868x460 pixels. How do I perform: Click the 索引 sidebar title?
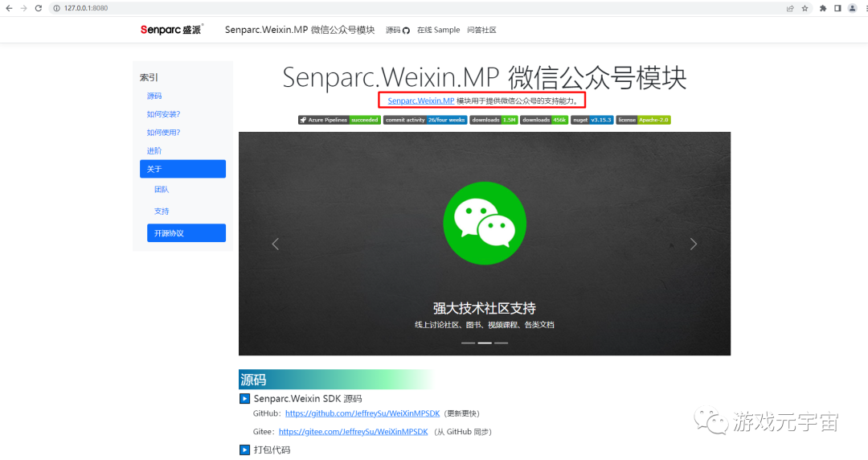(x=149, y=77)
